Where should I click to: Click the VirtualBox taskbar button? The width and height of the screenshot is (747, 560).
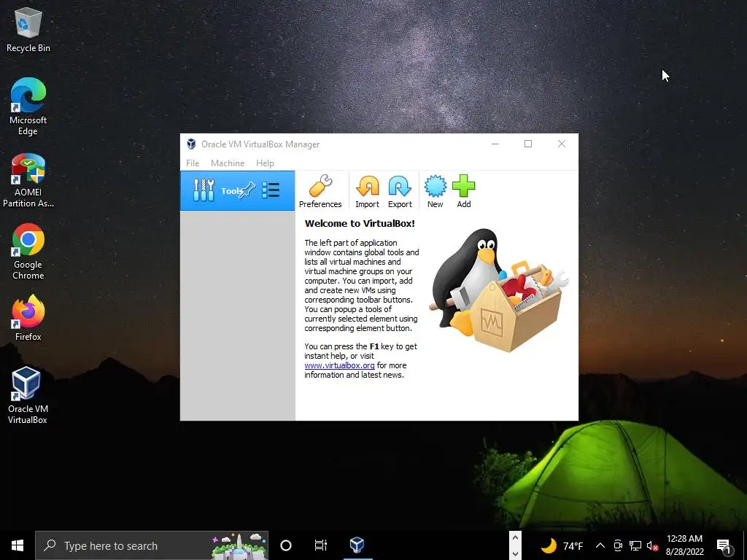[357, 545]
